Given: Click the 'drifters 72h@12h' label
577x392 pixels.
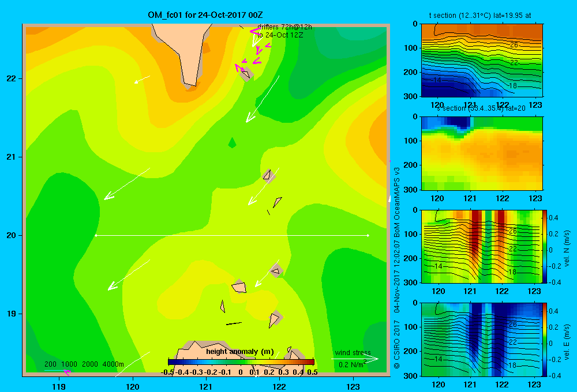Looking at the screenshot, I should 284,27.
